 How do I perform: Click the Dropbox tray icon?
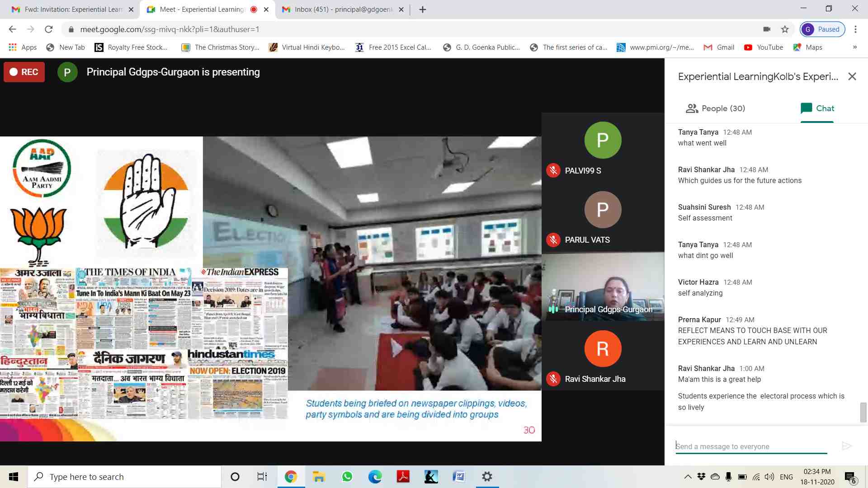pos(701,477)
